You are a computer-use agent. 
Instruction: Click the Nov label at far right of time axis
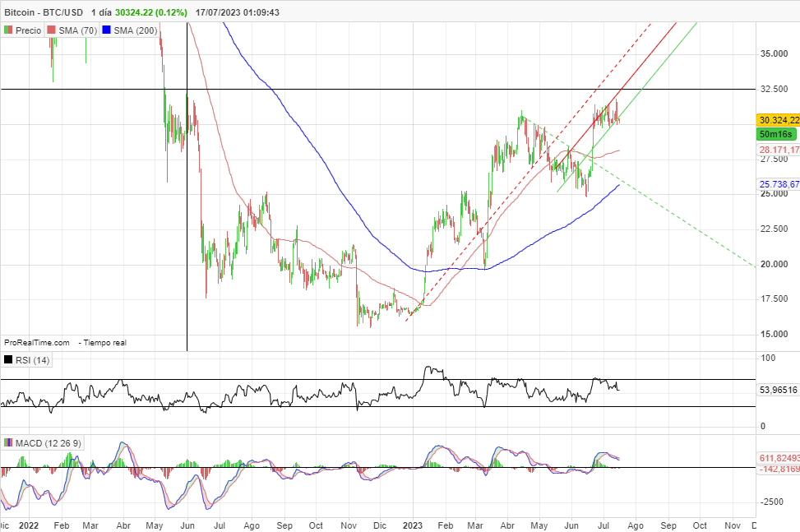(x=733, y=525)
